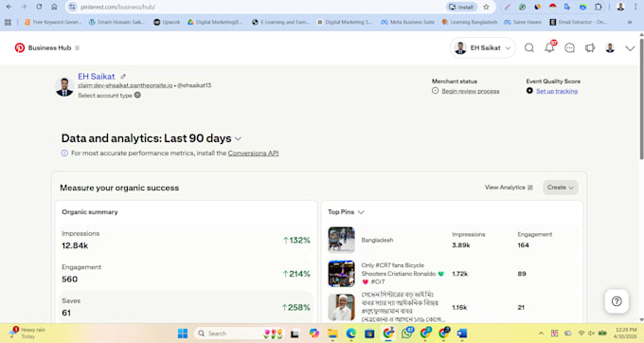The width and height of the screenshot is (644, 343).
Task: Open the apps grid in bookmarks bar
Action: [8, 22]
